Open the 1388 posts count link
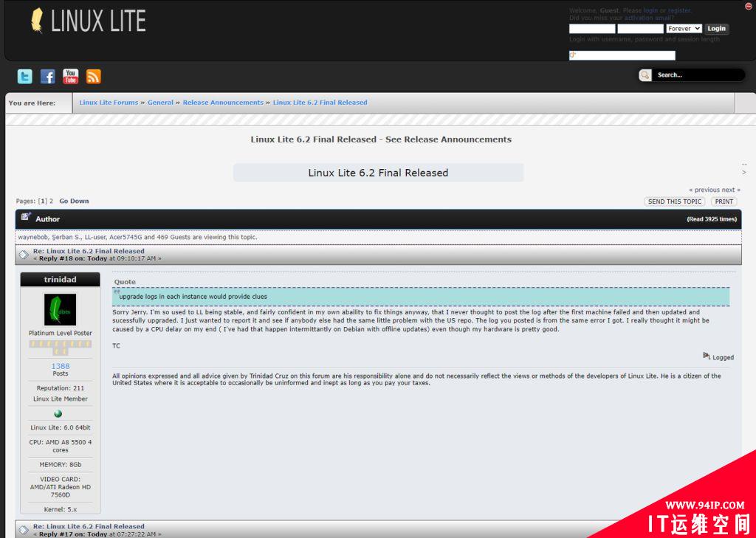Image resolution: width=756 pixels, height=538 pixels. coord(61,366)
